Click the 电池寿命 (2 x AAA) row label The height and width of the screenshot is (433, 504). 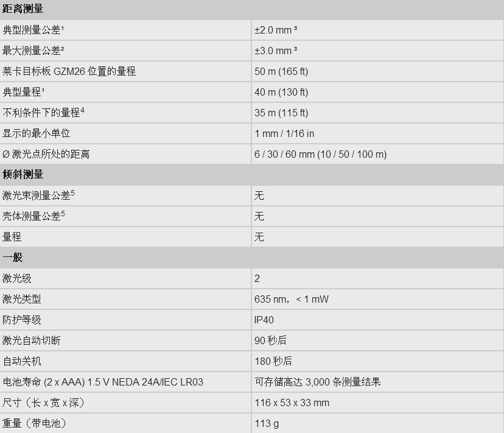[103, 382]
